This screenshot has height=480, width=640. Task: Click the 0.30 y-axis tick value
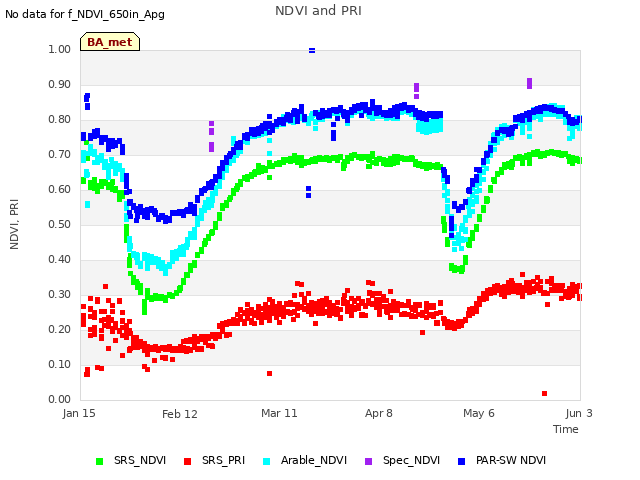coord(60,294)
